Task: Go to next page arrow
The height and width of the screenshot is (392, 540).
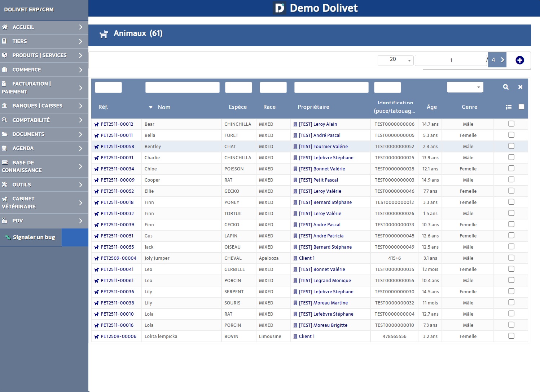Action: (x=502, y=60)
